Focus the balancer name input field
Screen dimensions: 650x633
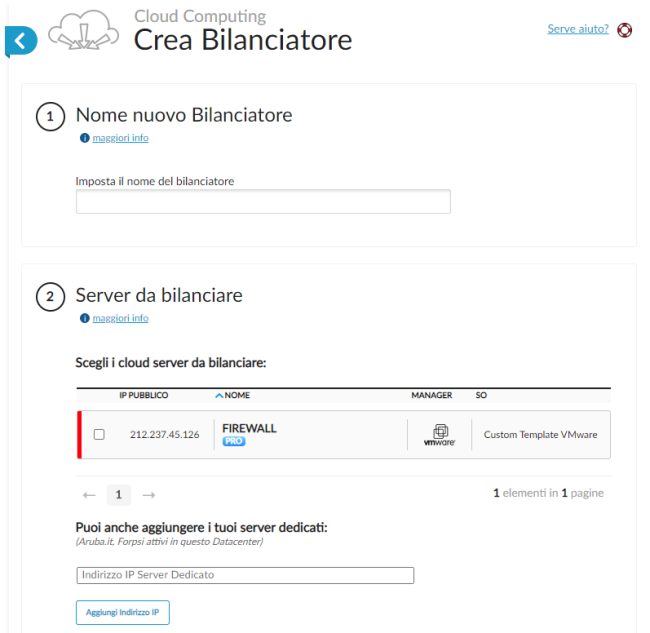pyautogui.click(x=263, y=202)
